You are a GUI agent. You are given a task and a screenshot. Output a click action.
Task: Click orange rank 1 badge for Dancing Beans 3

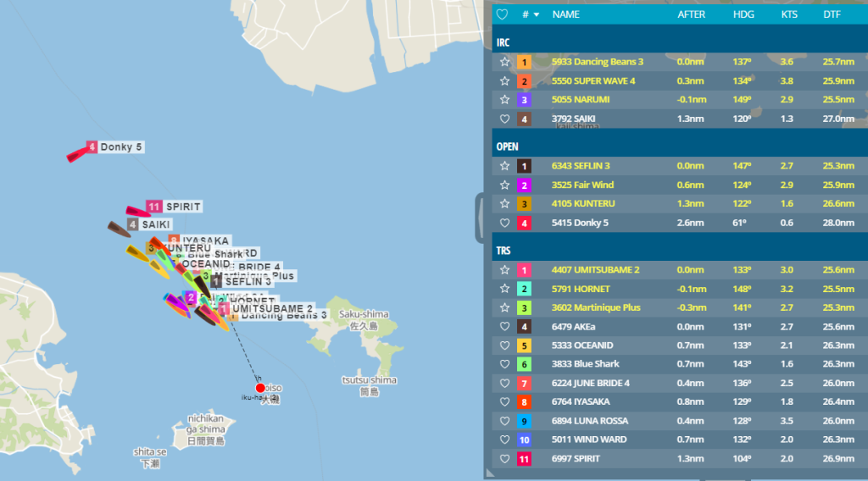pos(524,62)
